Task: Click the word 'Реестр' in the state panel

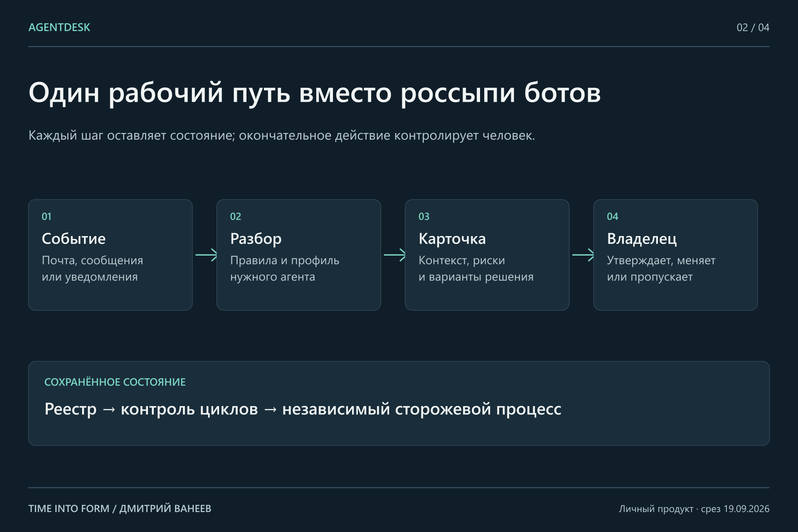Action: point(71,409)
